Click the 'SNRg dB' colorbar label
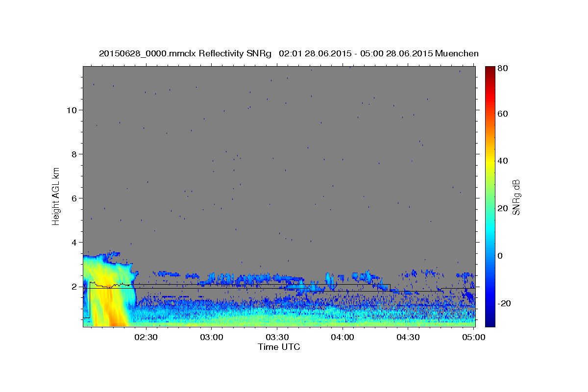This screenshot has width=588, height=392. (x=516, y=197)
